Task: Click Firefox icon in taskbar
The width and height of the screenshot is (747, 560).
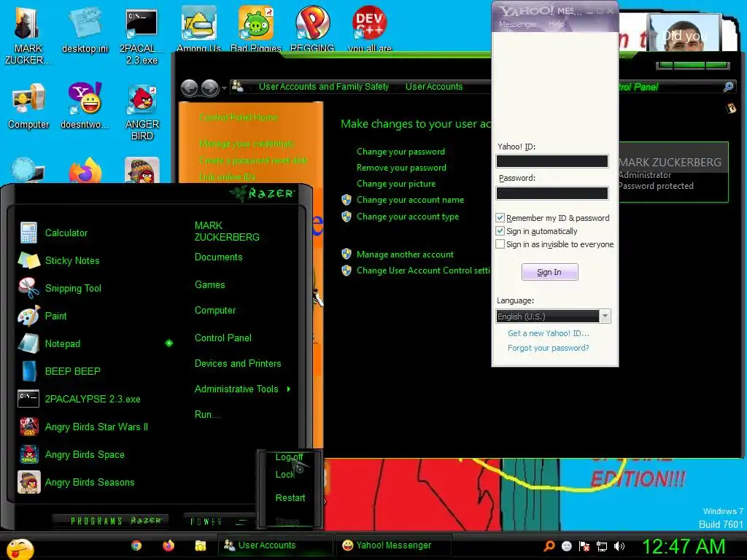Action: coord(169,545)
